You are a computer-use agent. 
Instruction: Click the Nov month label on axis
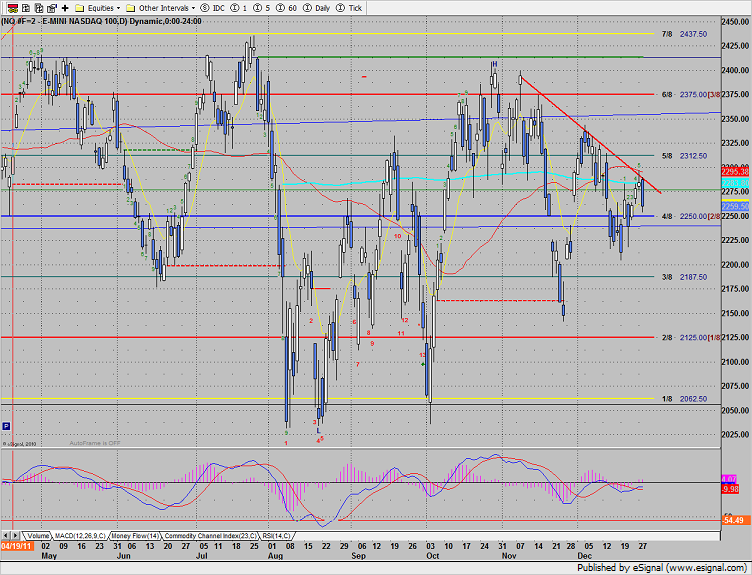click(509, 556)
